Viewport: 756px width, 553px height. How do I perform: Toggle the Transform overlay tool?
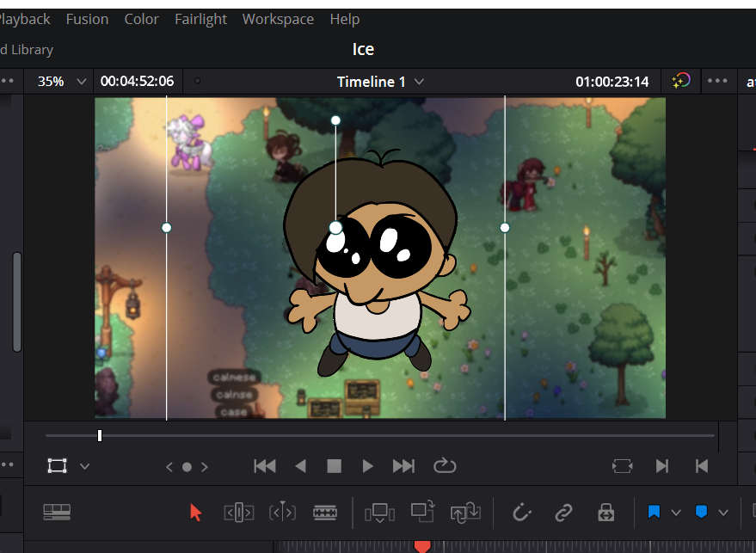point(57,466)
